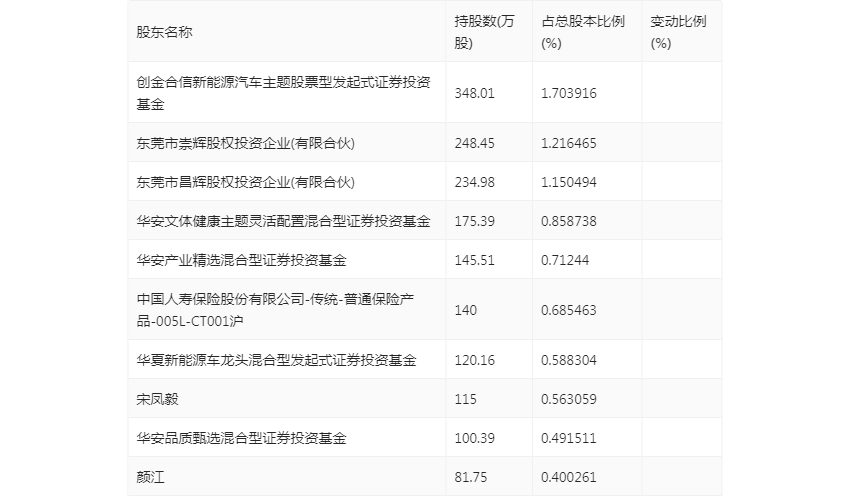Click the 348.01 shares value
This screenshot has width=850, height=496.
[x=474, y=93]
